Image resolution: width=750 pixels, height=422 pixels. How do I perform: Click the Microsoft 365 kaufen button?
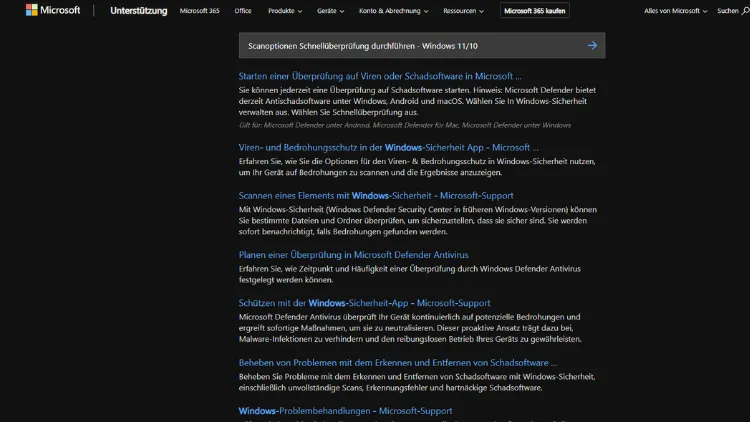535,11
